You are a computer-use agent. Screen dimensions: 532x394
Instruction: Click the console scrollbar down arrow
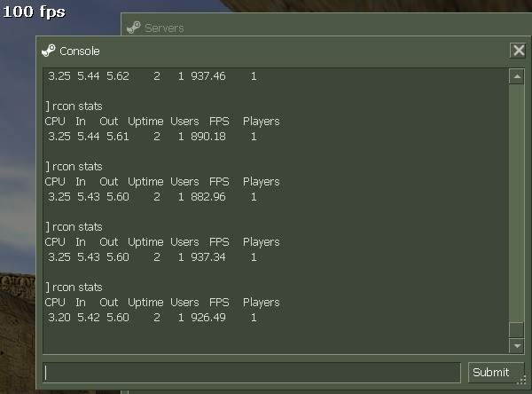(517, 346)
